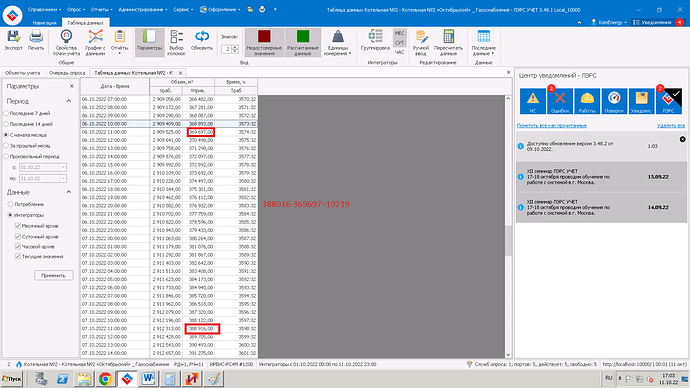
Task: Switch to the Очередь опроса tab
Action: tap(67, 73)
